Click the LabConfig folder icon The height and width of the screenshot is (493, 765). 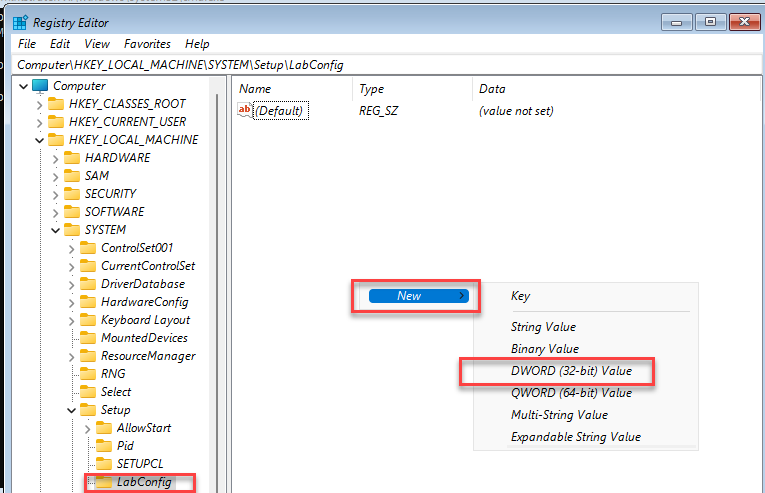(x=104, y=482)
